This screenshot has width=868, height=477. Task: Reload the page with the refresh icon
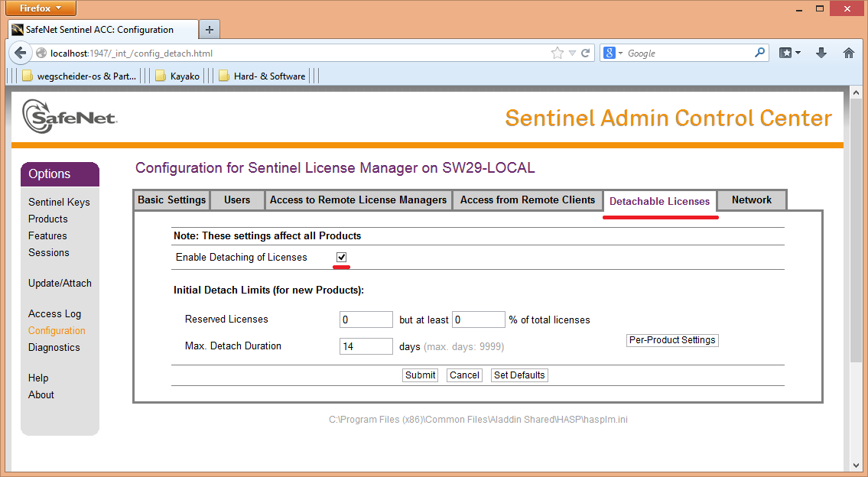[585, 53]
